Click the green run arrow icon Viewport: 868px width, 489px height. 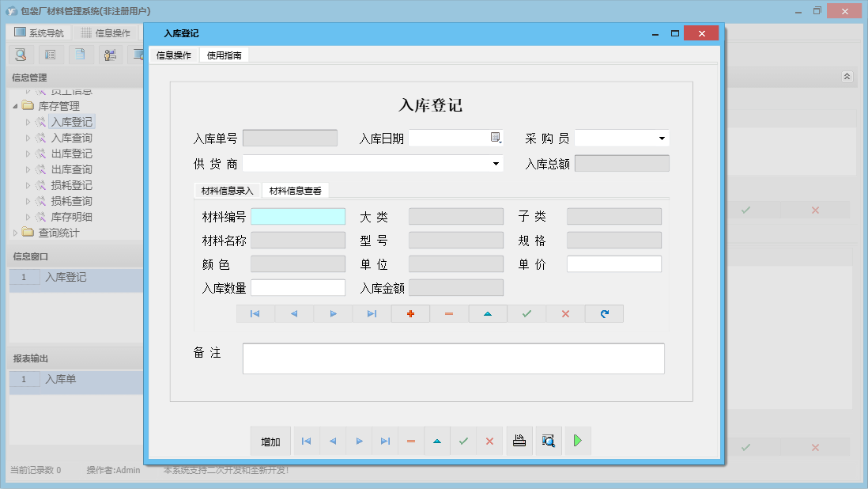click(x=577, y=441)
